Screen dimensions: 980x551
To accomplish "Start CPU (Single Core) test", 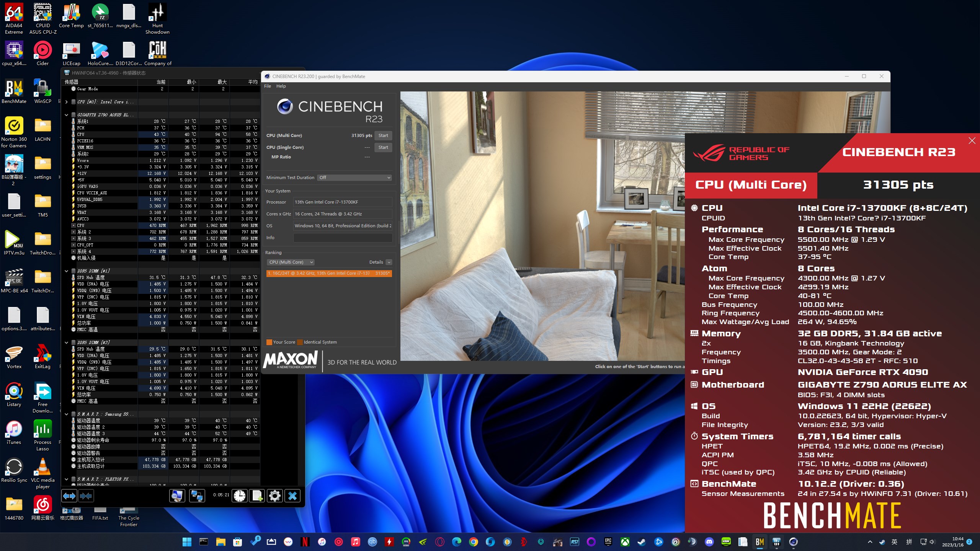I will coord(383,147).
